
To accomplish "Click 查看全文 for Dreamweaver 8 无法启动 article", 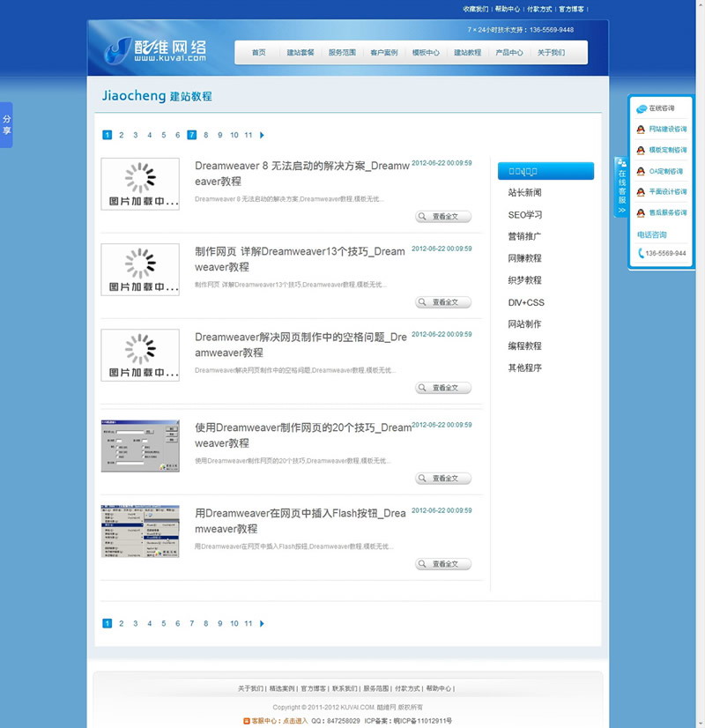I will click(443, 216).
